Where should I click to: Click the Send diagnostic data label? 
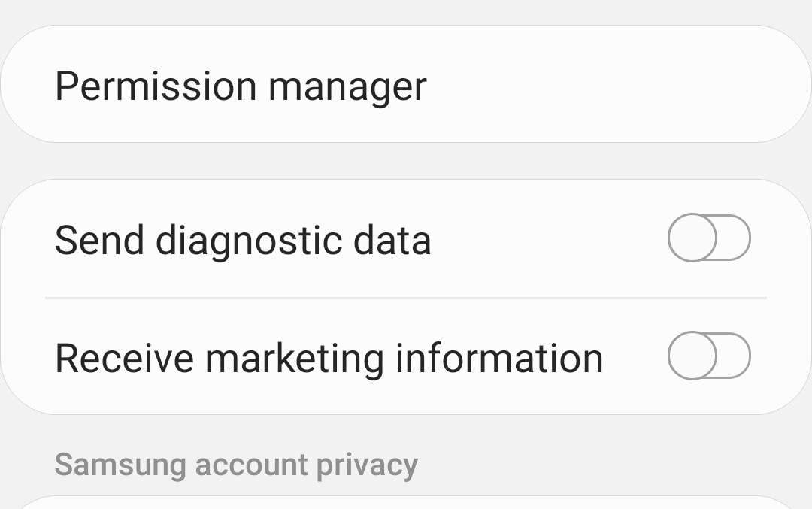pos(244,239)
